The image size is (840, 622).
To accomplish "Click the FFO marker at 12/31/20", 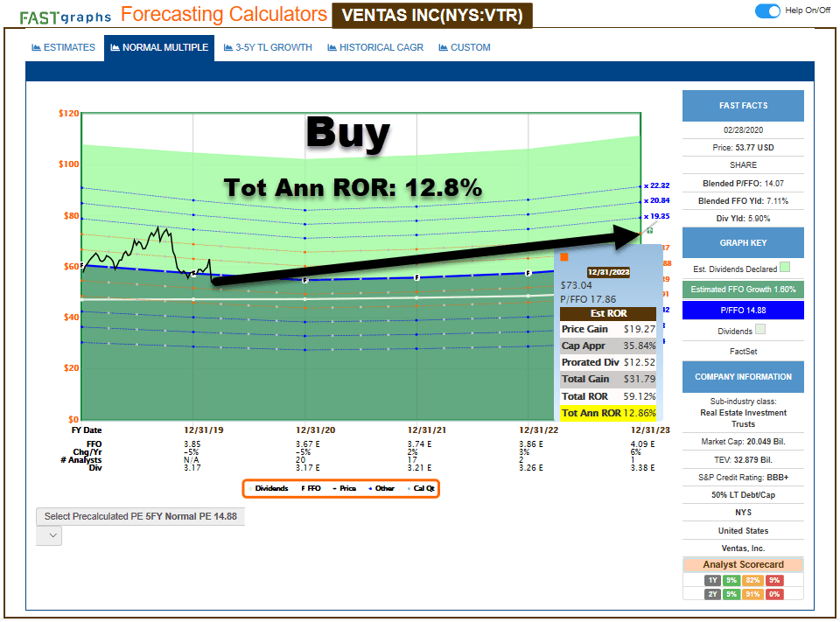I will [x=304, y=280].
